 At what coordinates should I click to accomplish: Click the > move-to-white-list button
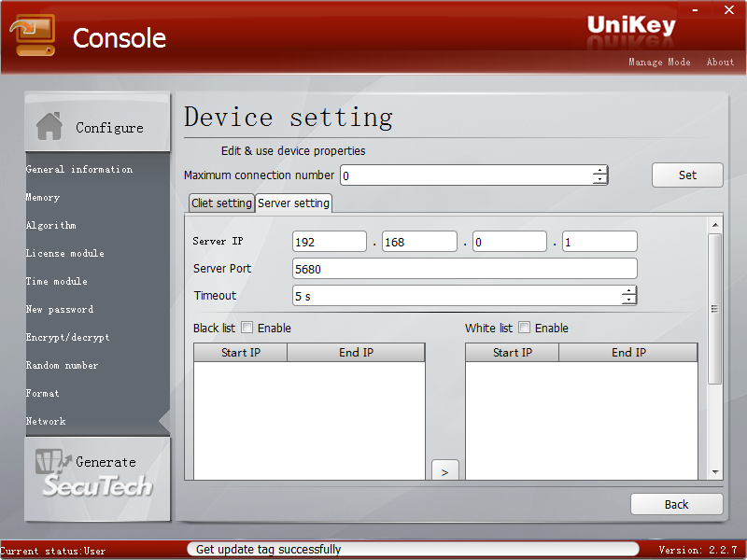(x=445, y=471)
